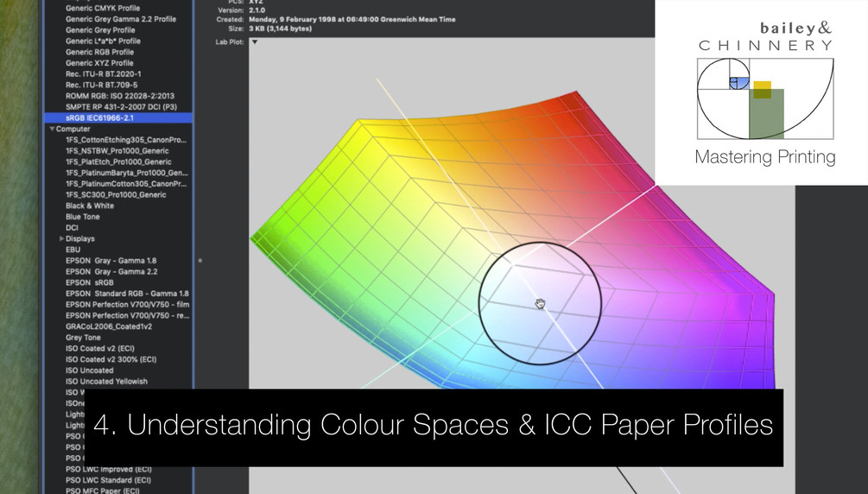Select Generic XYZ Profile entry
Screen dimensions: 868x494
pos(99,63)
